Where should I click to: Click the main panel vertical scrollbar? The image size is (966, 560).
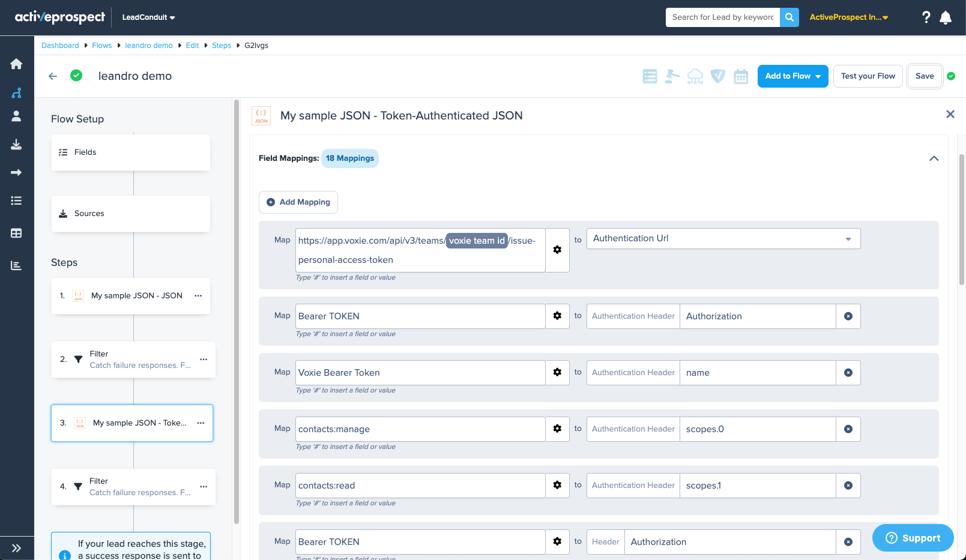tap(961, 222)
